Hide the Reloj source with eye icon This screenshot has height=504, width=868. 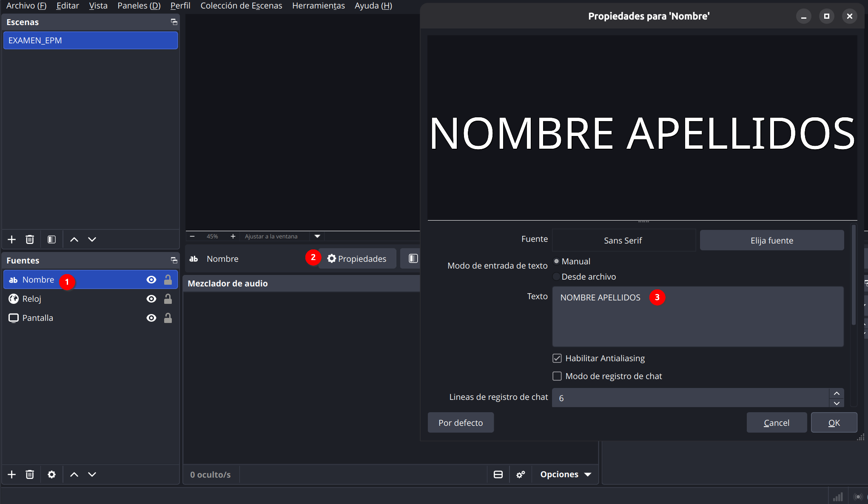[151, 299]
